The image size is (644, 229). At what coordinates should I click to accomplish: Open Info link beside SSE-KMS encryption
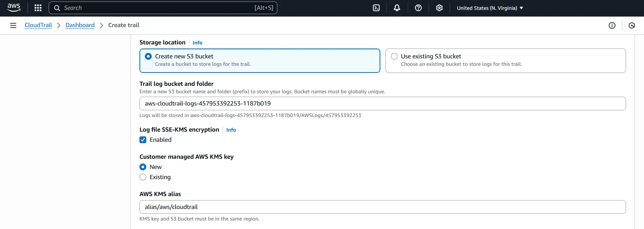click(231, 130)
